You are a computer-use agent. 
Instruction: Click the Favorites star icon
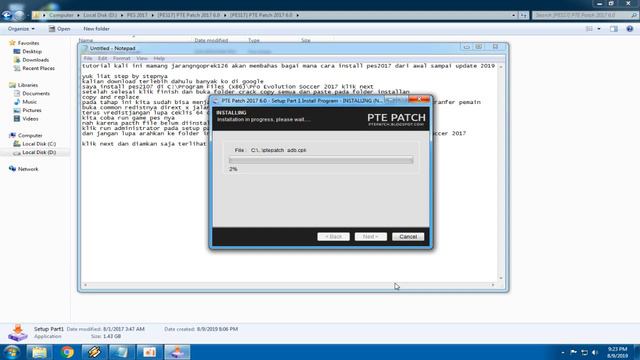click(x=12, y=43)
